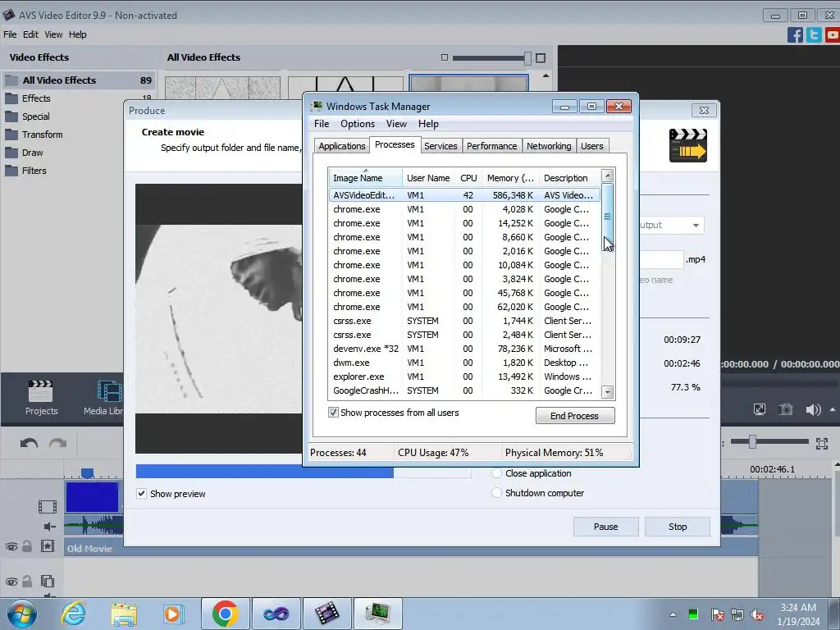Click the snapshot camera icon in preview
This screenshot has height=630, width=840.
(785, 410)
